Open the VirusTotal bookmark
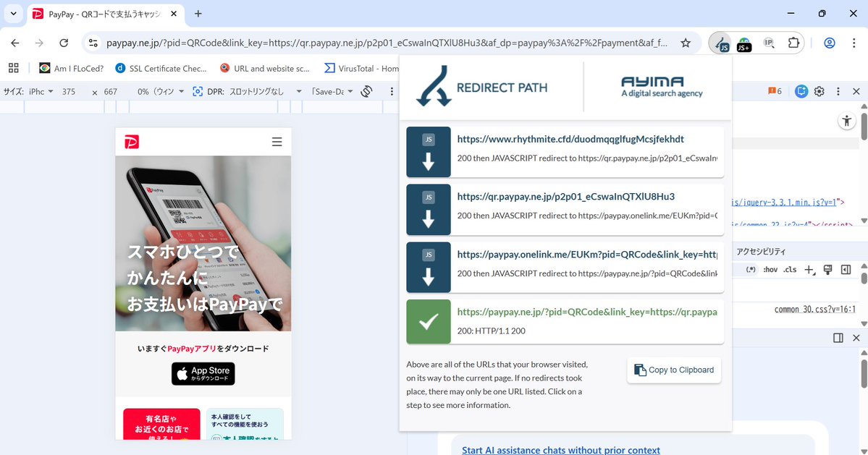This screenshot has height=455, width=868. pos(361,68)
